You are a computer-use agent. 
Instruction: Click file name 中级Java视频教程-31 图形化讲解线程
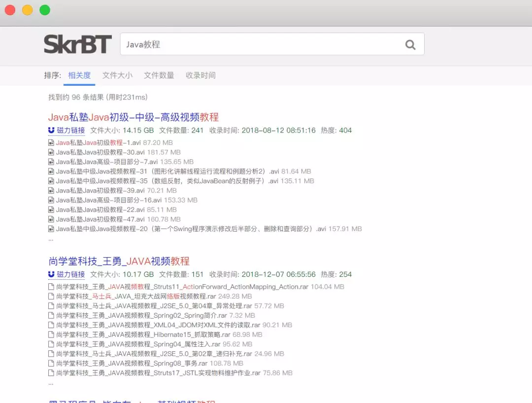(x=167, y=171)
